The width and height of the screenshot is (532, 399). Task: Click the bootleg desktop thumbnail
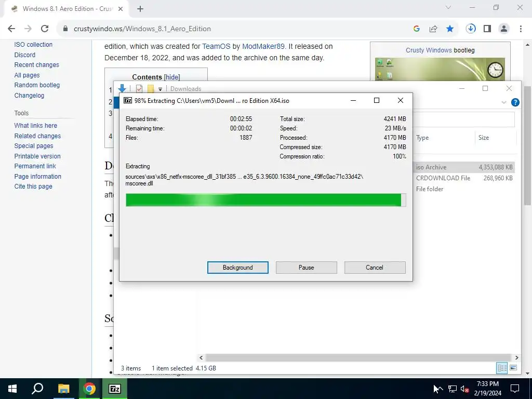pos(440,69)
